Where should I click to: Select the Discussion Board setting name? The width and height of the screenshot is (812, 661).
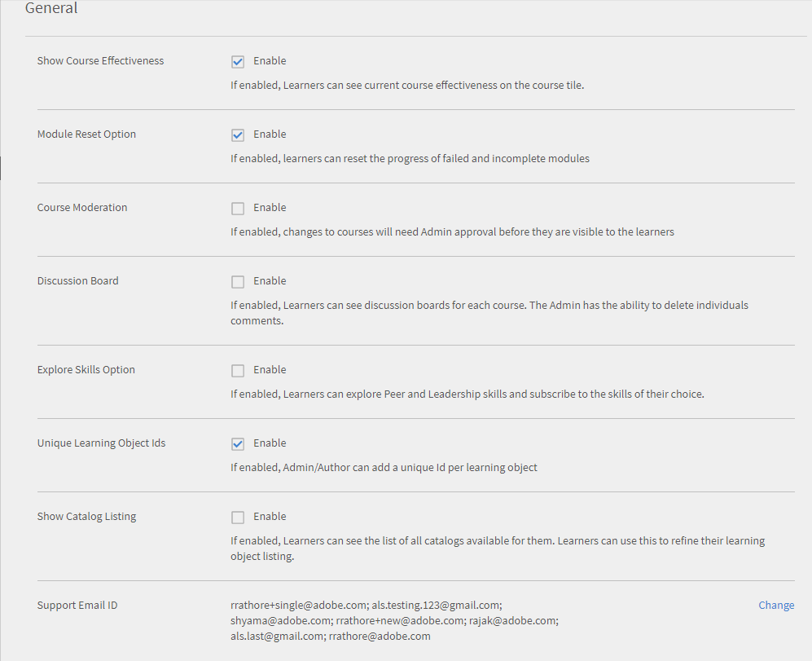[x=77, y=281]
